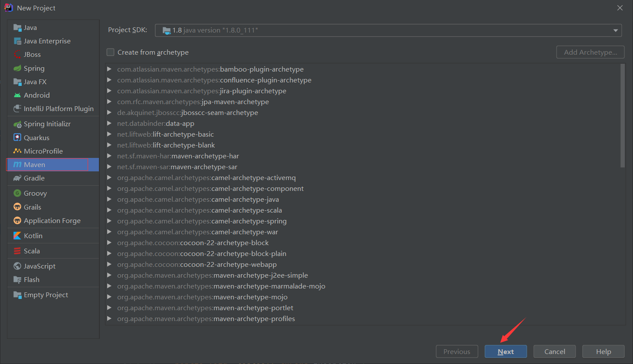Click the Project SDK label
The image size is (633, 364).
point(128,30)
